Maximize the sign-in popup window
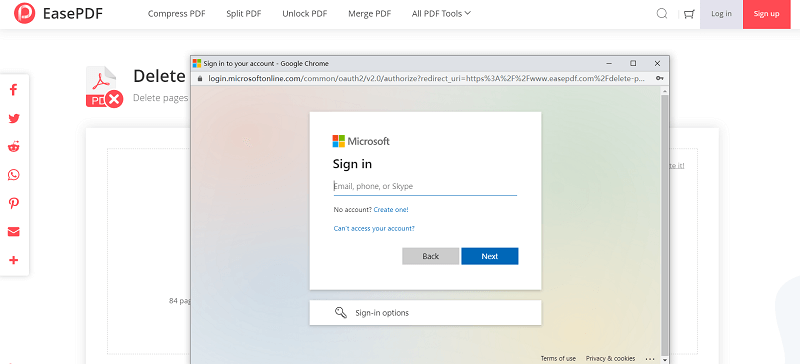The width and height of the screenshot is (800, 364). (633, 63)
